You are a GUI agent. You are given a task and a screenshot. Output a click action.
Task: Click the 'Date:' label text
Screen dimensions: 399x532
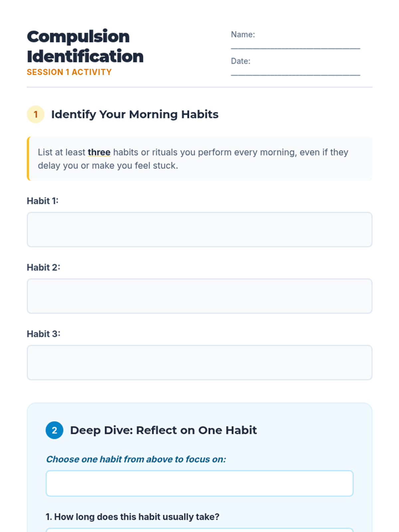click(x=240, y=61)
